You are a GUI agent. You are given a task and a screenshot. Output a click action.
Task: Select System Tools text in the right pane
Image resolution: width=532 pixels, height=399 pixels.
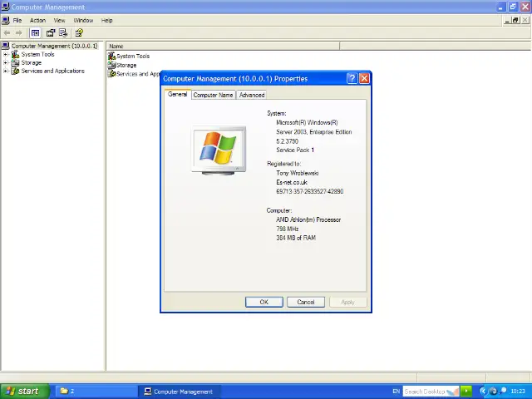pos(133,56)
